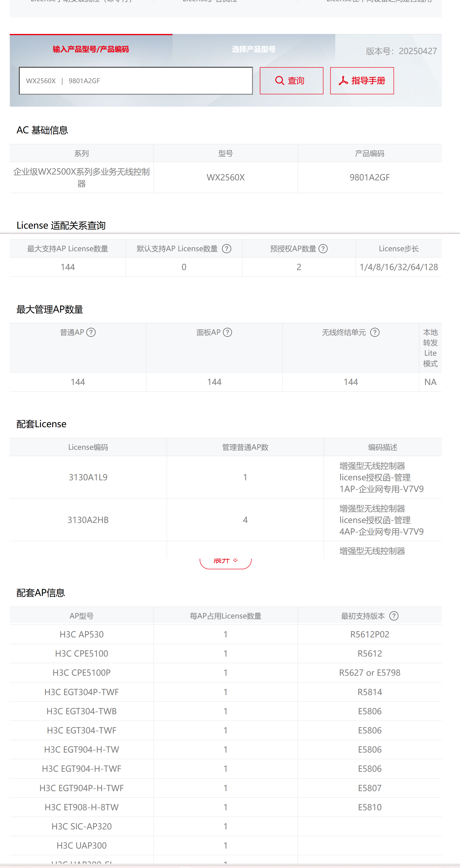
Task: Focus the product model search input field
Action: 136,81
